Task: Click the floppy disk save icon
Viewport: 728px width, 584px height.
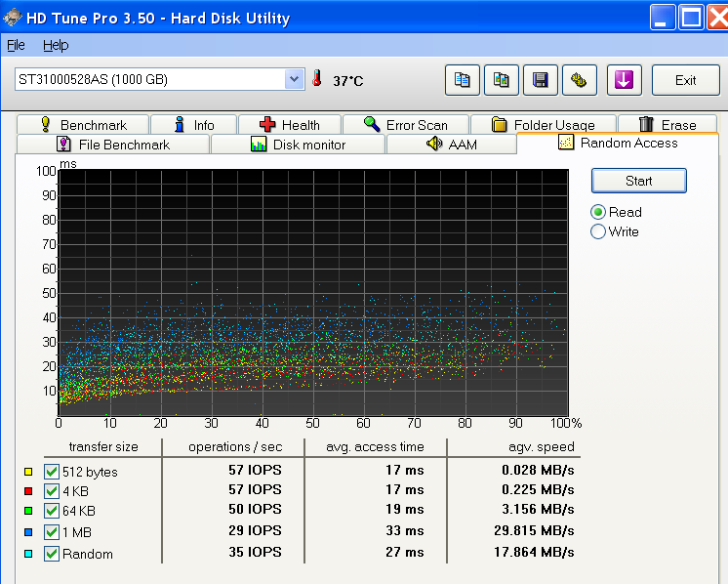Action: [541, 80]
